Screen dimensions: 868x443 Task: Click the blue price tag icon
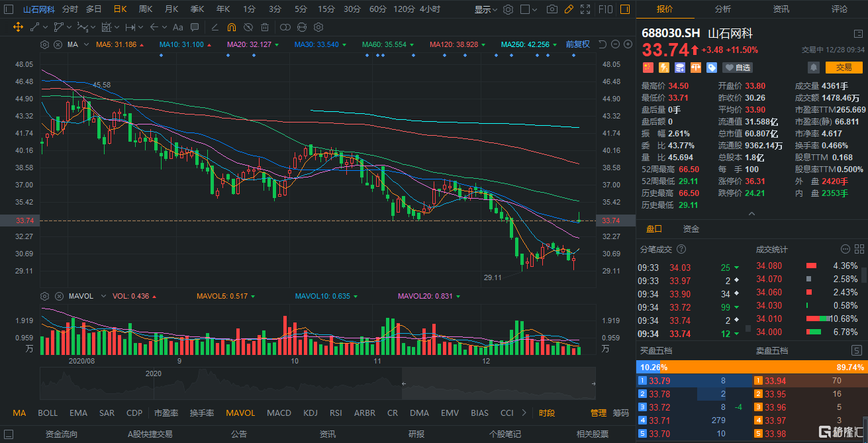coord(712,68)
